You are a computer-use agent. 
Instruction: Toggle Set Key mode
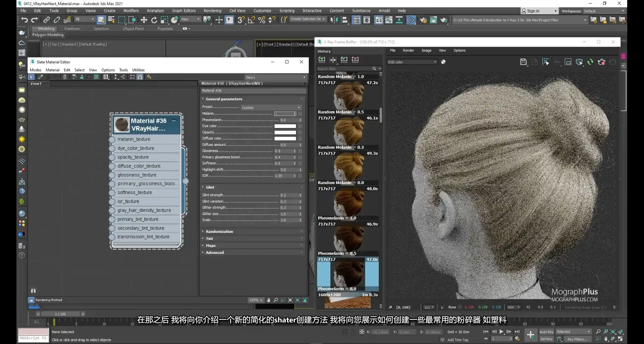click(546, 339)
